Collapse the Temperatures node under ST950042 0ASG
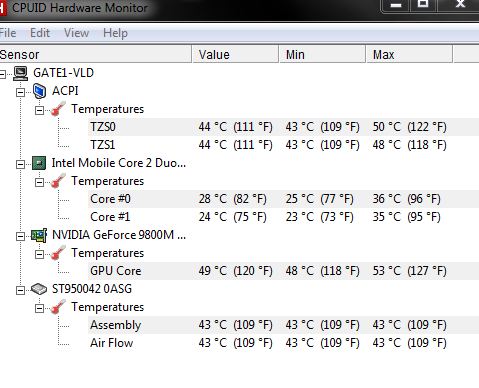479x388 pixels. (39, 308)
